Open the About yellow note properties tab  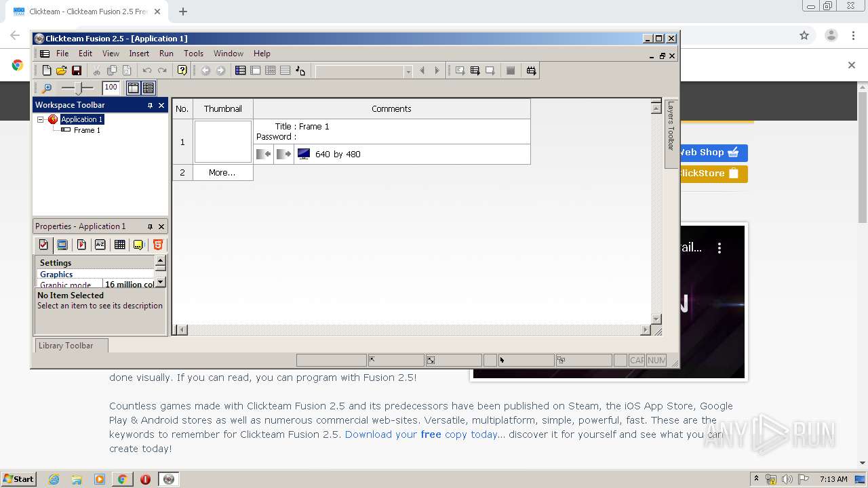138,245
